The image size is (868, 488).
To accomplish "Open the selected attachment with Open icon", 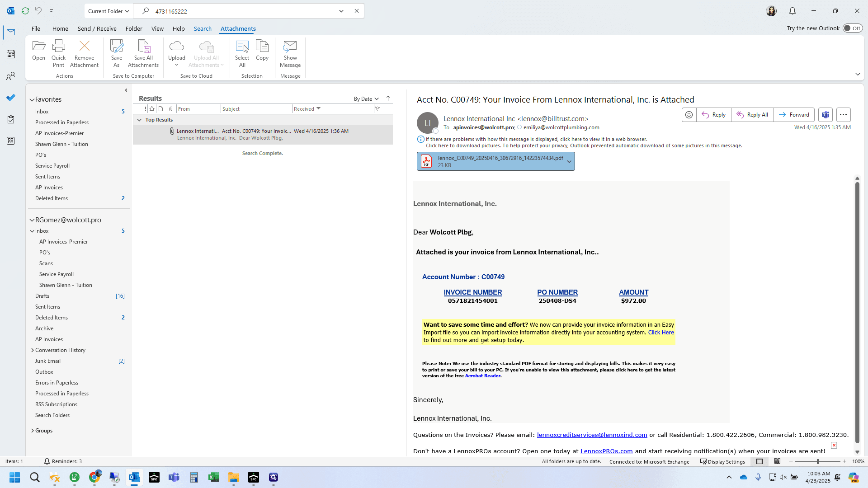I will (38, 50).
